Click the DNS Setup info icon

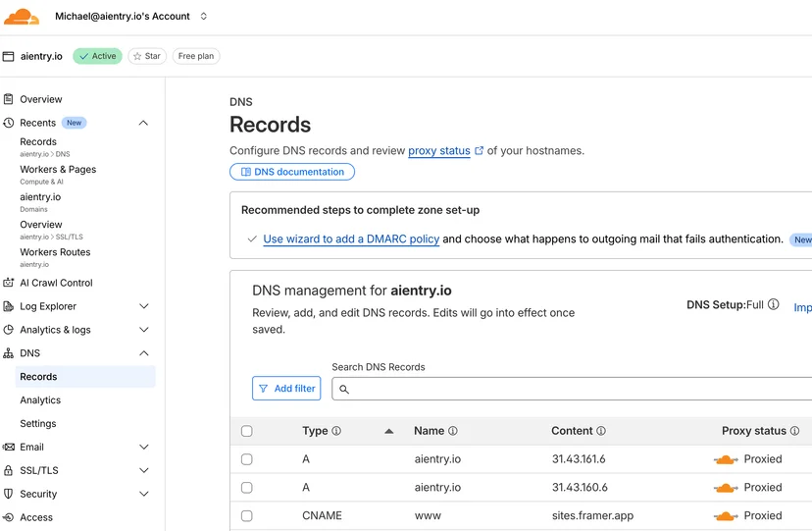coord(773,304)
